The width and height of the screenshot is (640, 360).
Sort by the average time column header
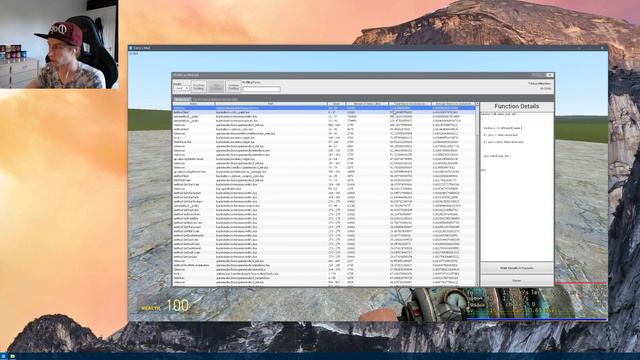[x=453, y=104]
